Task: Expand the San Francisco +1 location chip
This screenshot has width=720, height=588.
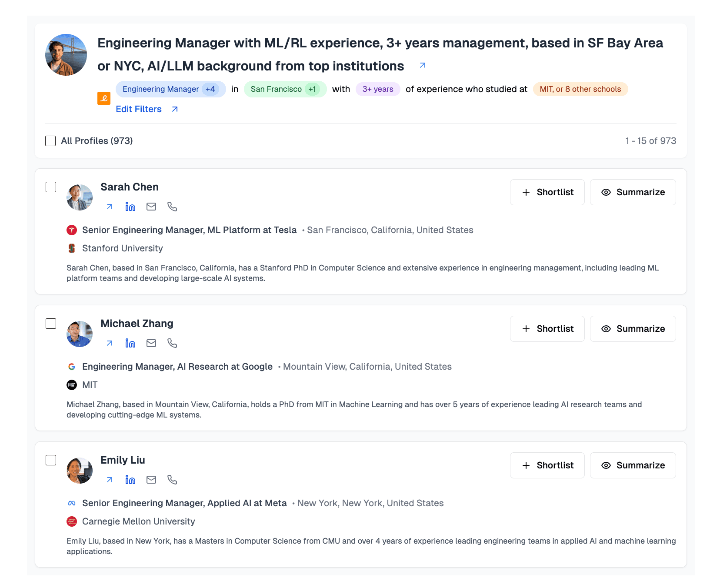Action: point(285,89)
